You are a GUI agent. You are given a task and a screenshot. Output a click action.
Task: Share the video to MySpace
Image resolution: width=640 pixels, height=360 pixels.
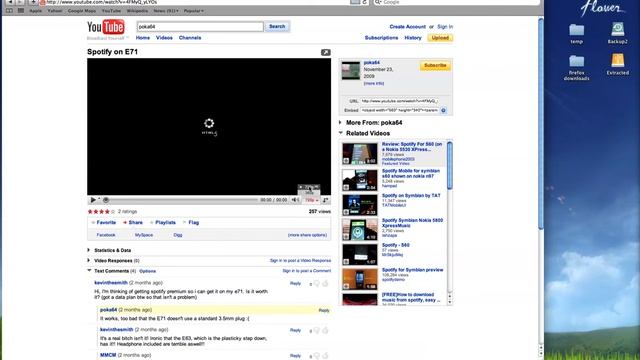[144, 235]
